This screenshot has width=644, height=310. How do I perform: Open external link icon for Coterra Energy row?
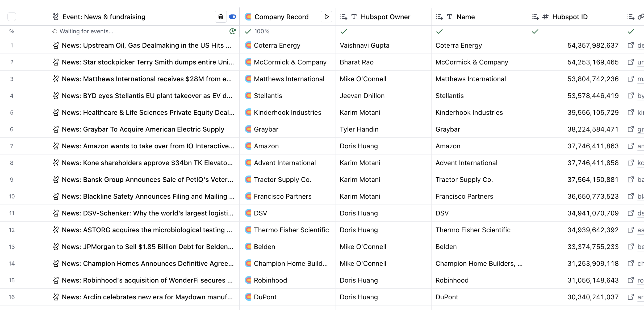pos(631,45)
